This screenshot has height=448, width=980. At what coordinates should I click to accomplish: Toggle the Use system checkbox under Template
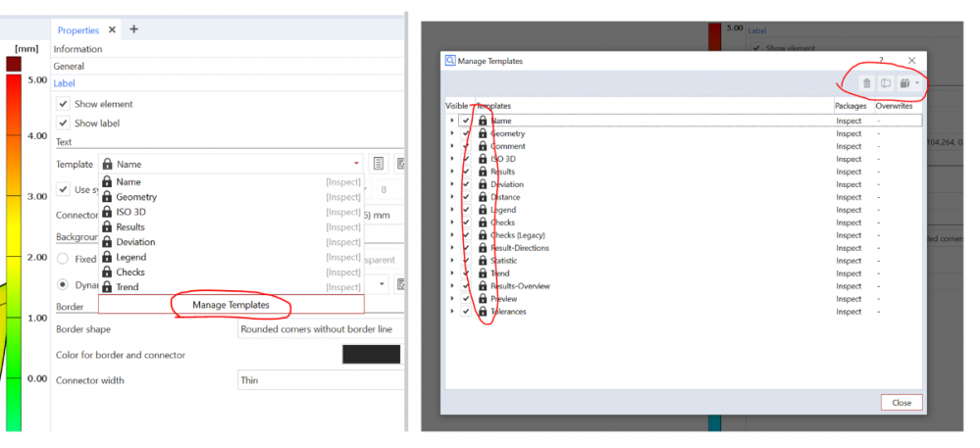pos(63,188)
